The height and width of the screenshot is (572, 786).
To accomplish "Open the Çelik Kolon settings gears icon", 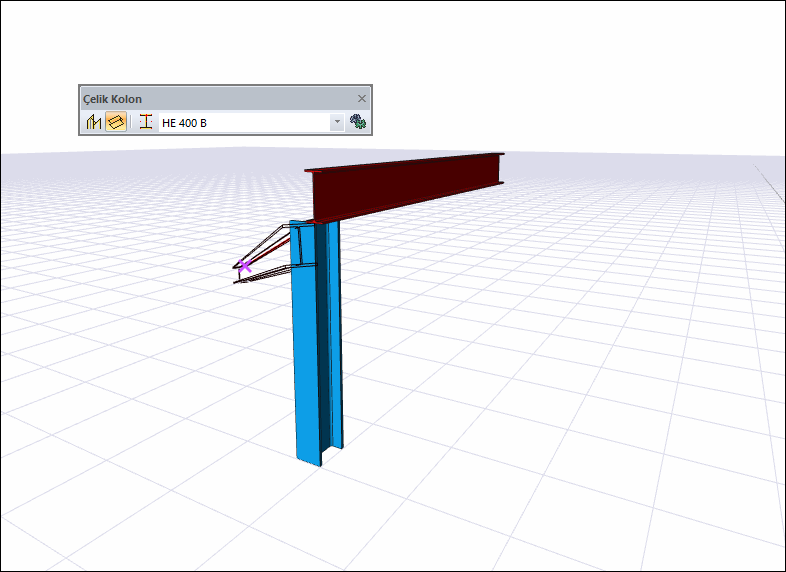I will coord(357,122).
